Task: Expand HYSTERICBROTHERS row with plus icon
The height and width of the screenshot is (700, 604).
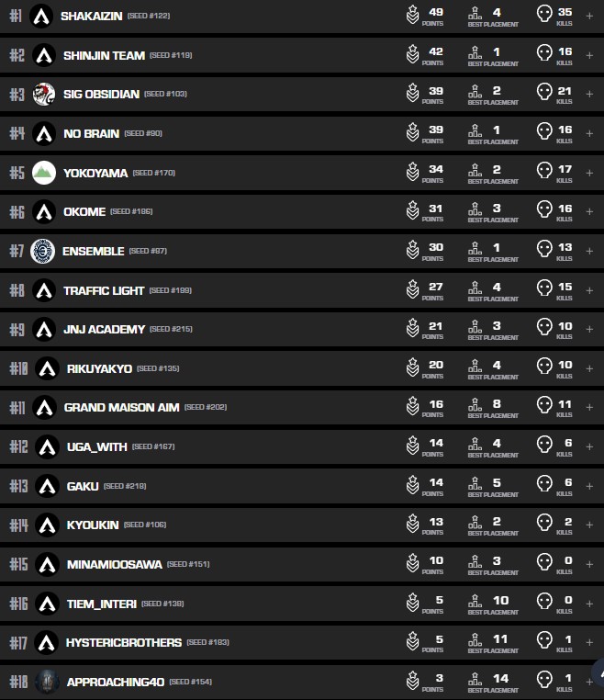Action: click(x=589, y=642)
